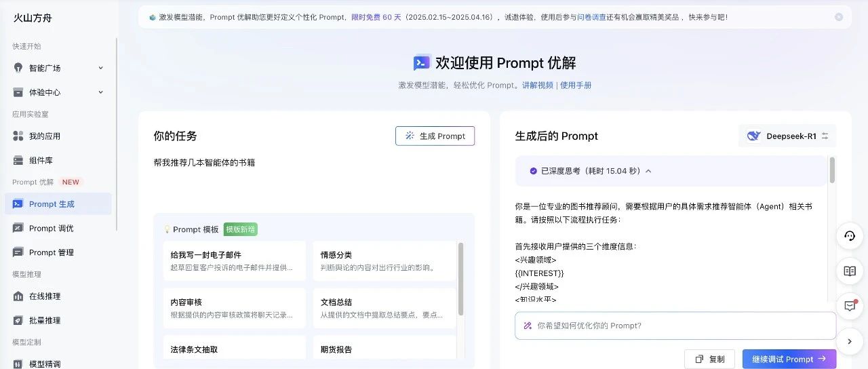Click the lightbulb icon beside Prompt 模板
Image resolution: width=868 pixels, height=369 pixels.
coord(167,229)
